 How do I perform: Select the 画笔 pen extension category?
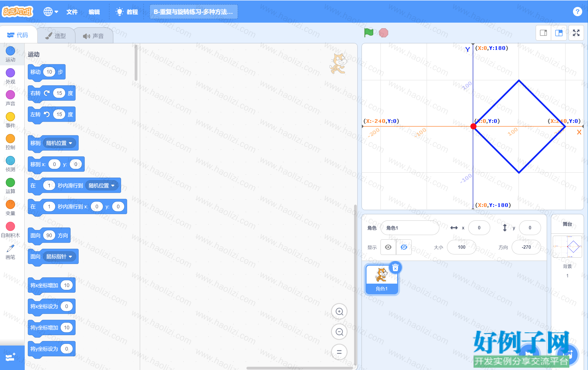[10, 252]
